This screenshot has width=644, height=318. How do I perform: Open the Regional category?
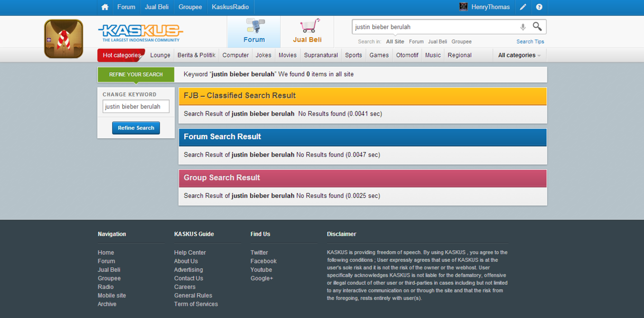(460, 55)
